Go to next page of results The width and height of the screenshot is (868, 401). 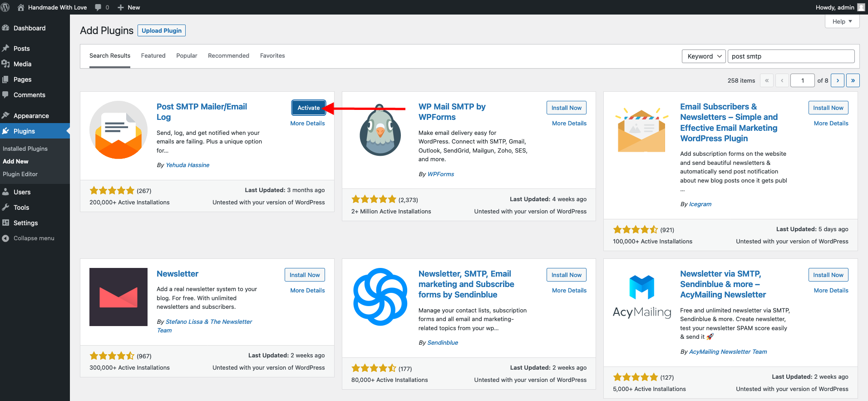click(838, 80)
